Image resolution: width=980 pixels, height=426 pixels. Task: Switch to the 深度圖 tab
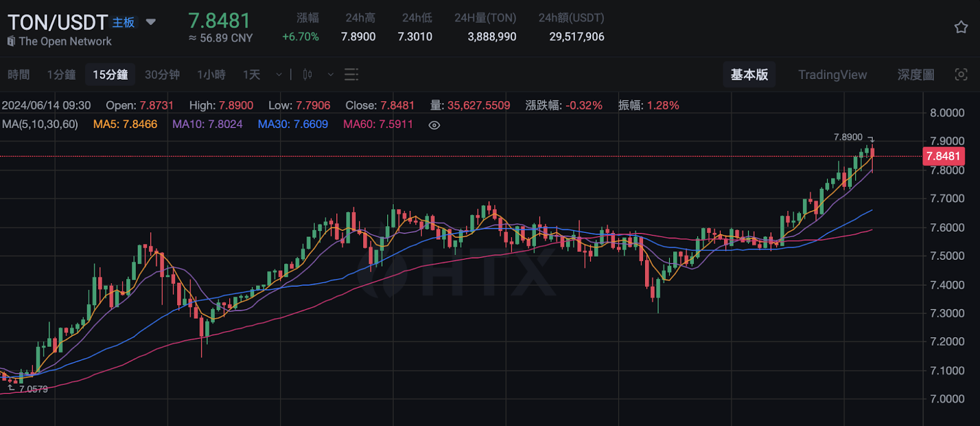[x=916, y=75]
